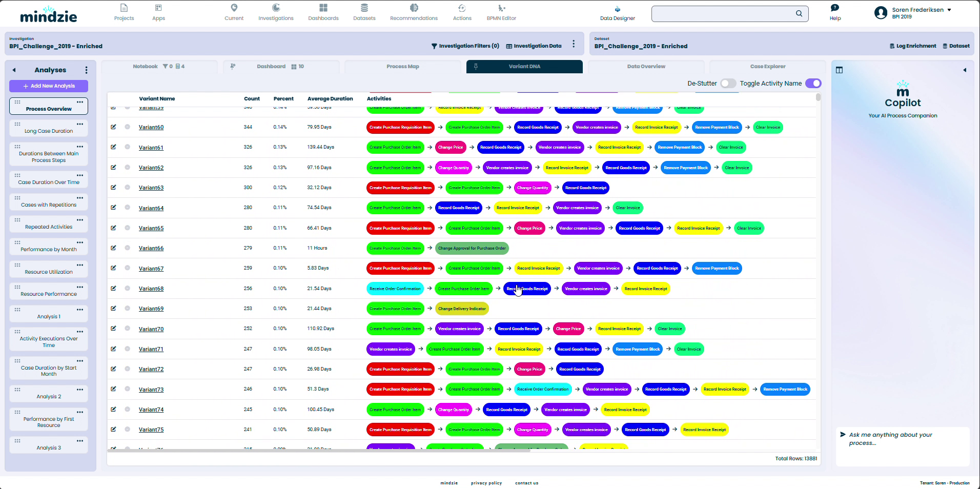Image resolution: width=980 pixels, height=489 pixels.
Task: Collapse the Copilot panel arrow
Action: point(965,70)
